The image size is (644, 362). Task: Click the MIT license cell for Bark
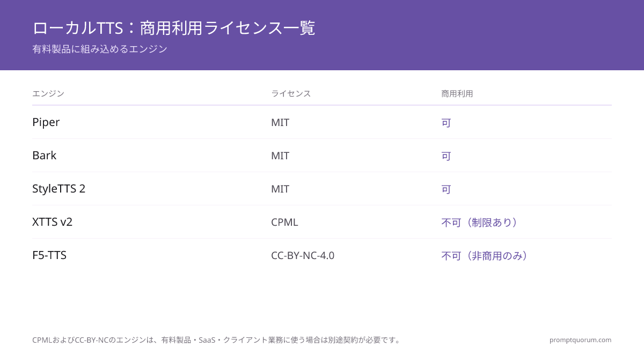(280, 156)
